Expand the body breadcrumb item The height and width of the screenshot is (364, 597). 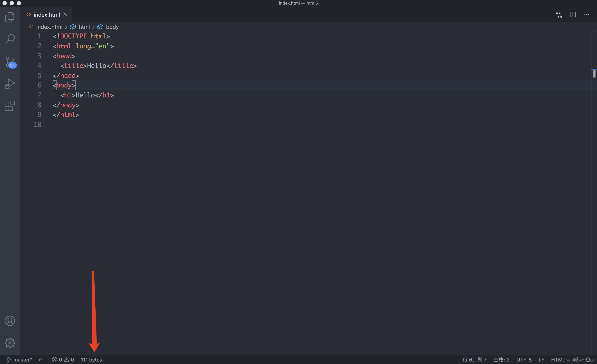coord(112,27)
